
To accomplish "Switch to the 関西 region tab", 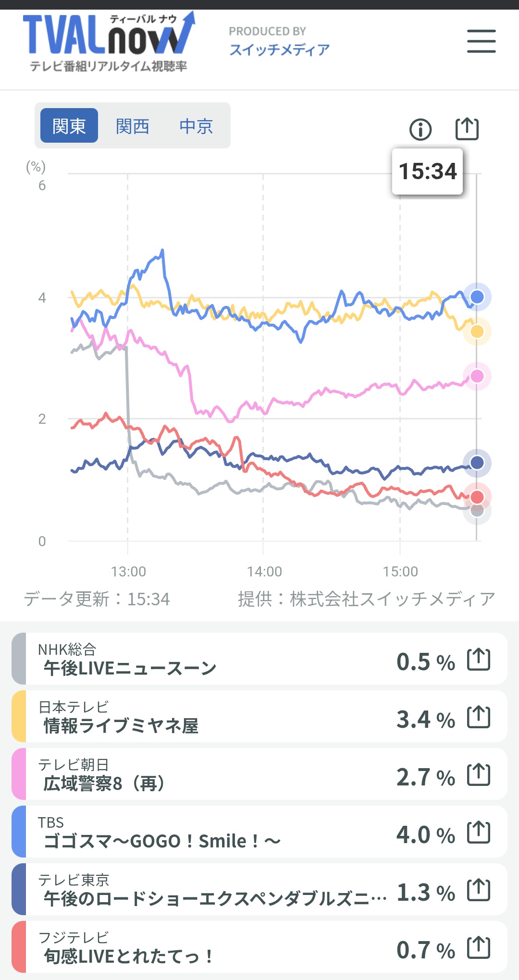I will coord(133,126).
